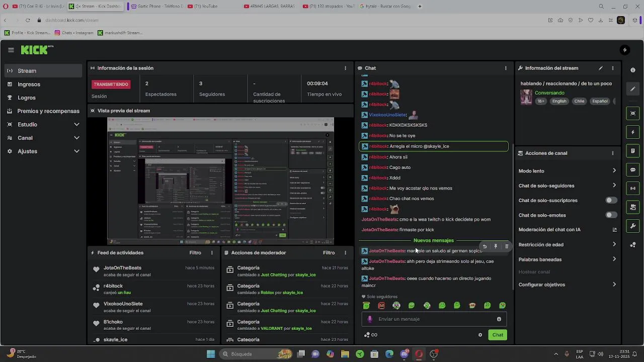Click the profile avatar icon at top right
This screenshot has width=644, height=362.
tap(624, 50)
